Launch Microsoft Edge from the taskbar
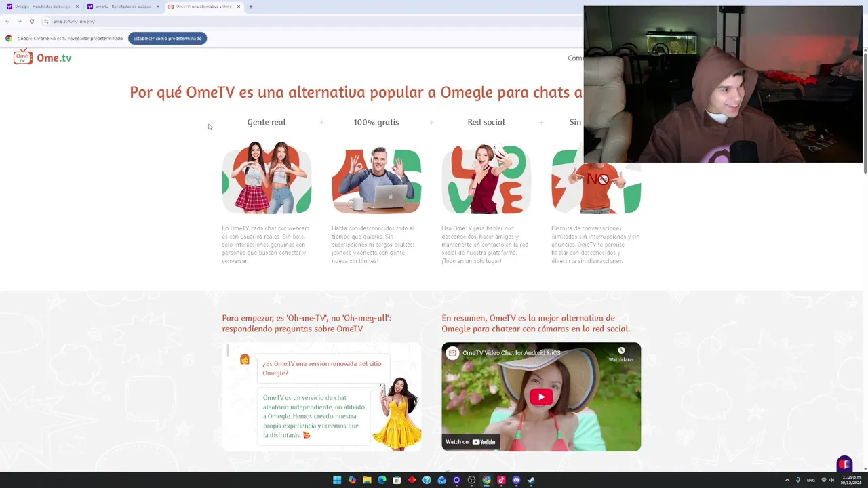This screenshot has height=488, width=868. (x=382, y=480)
